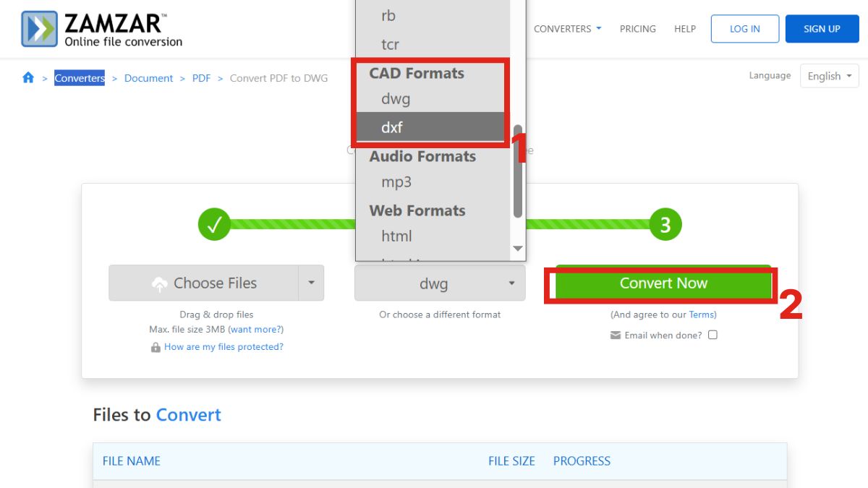868x488 pixels.
Task: Enable the Email when done checkbox
Action: (x=712, y=335)
